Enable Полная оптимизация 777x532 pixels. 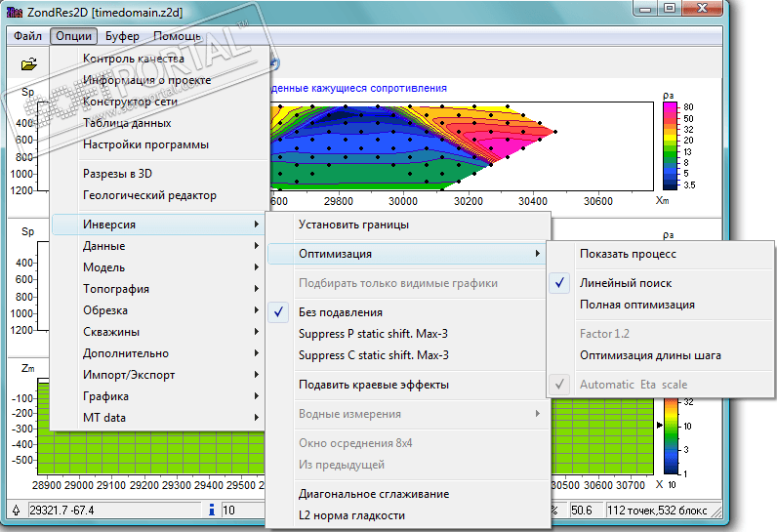661,305
